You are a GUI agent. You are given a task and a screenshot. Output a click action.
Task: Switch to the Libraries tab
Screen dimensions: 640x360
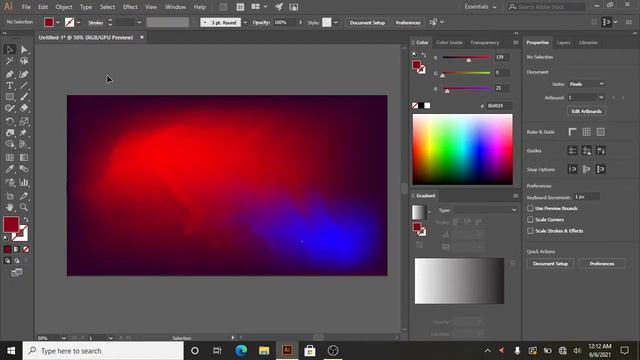click(x=588, y=42)
